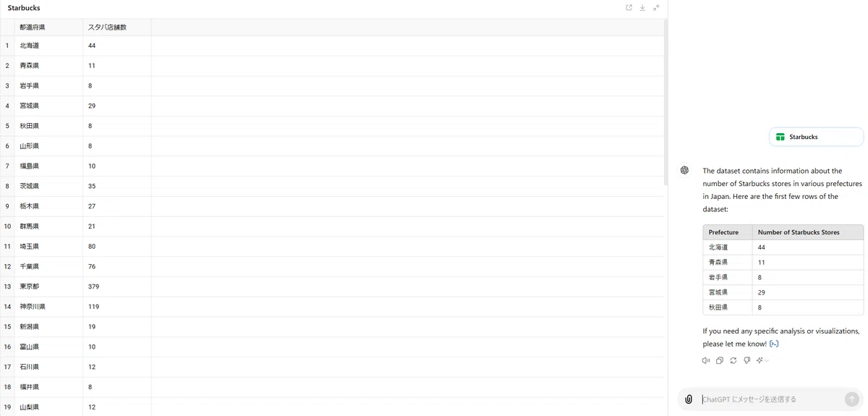Attach a file with the paperclip icon
Screen dimensions: 868x416
coord(689,399)
